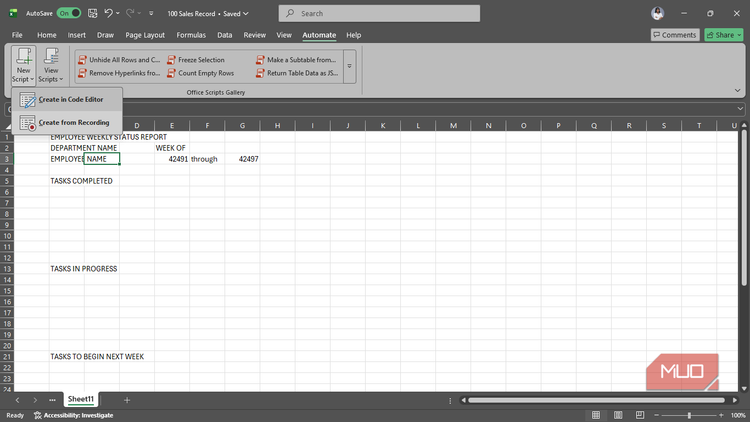The image size is (750, 422).
Task: Click the Share button
Action: (723, 35)
